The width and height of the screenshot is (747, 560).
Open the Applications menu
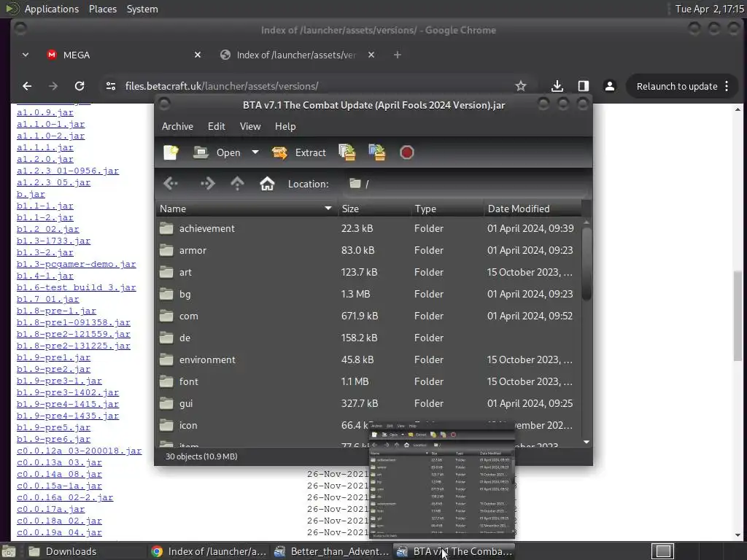pos(52,9)
